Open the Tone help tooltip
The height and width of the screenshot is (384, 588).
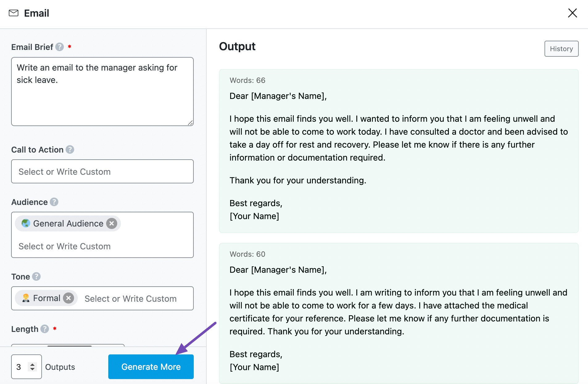tap(36, 277)
